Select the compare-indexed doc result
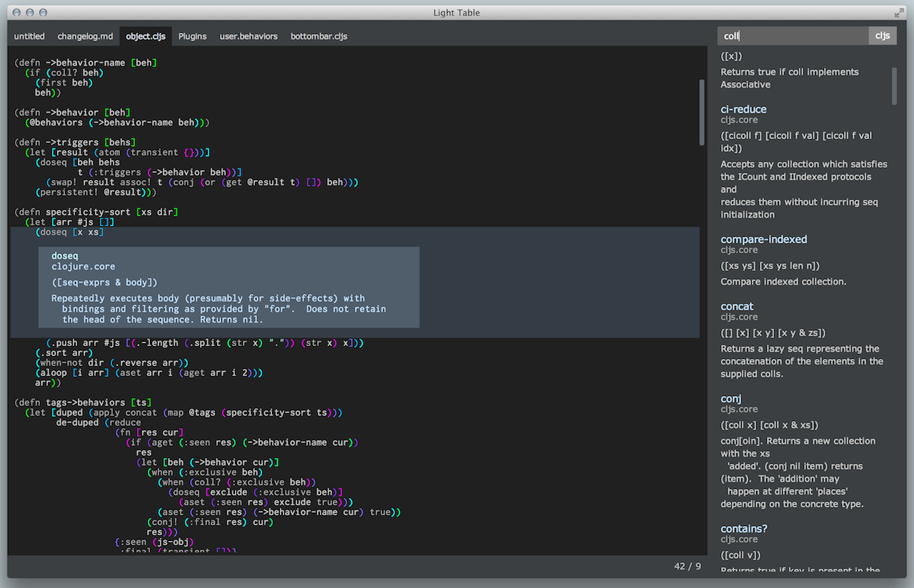914x588 pixels. (x=764, y=239)
